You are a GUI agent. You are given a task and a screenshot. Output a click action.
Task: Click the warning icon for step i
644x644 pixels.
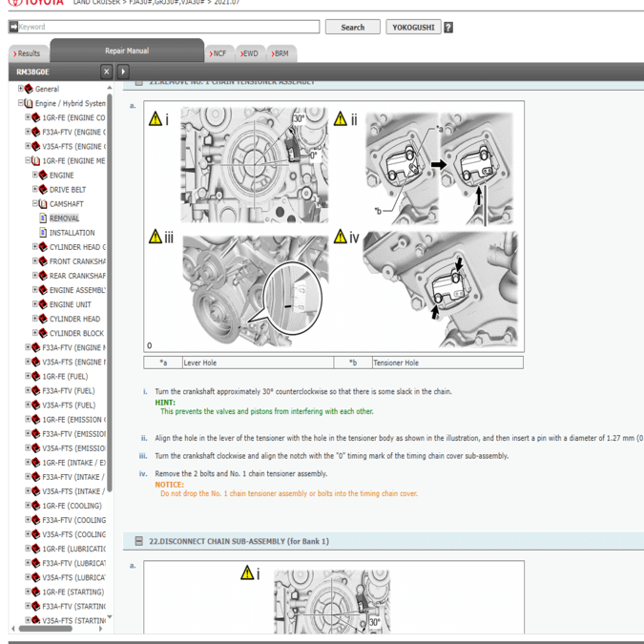[x=156, y=119]
